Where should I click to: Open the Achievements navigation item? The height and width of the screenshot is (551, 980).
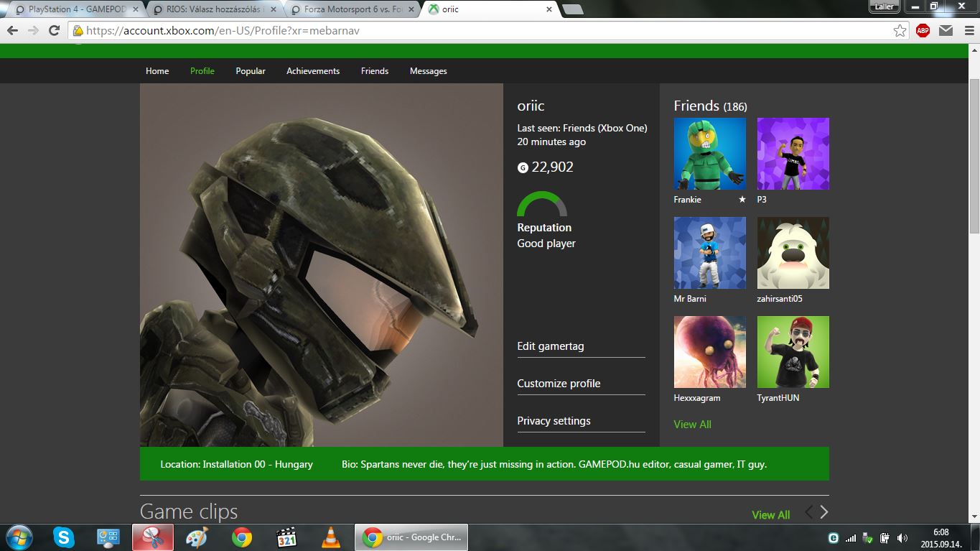pos(313,71)
